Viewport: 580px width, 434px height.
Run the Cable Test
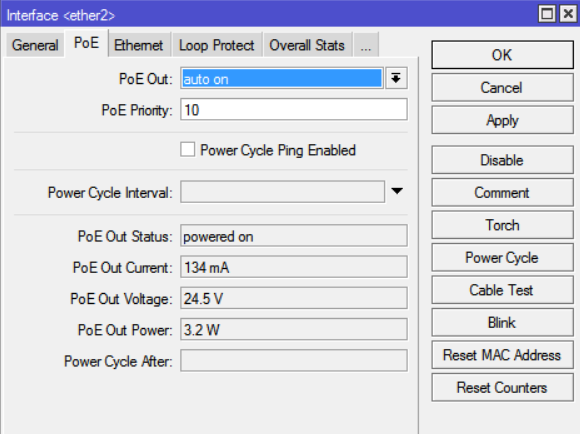point(502,290)
